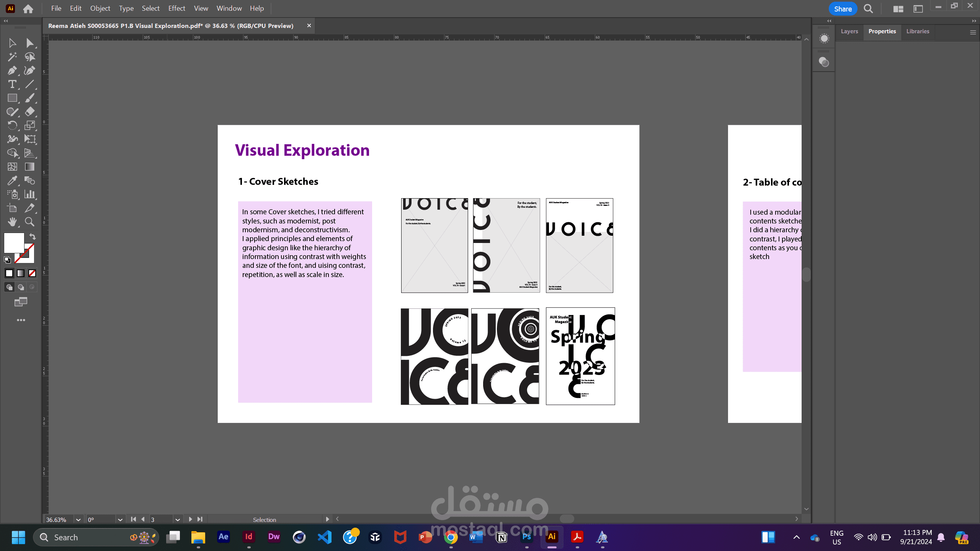
Task: Click the Share button
Action: pyautogui.click(x=843, y=9)
